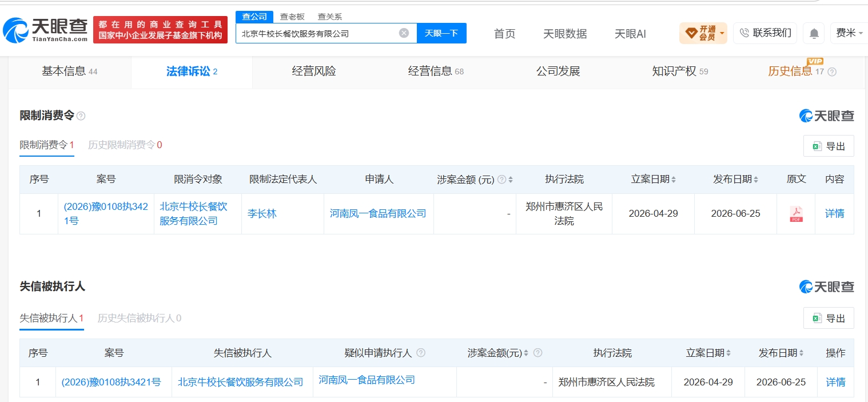This screenshot has width=868, height=402.
Task: Clear the search box with X icon
Action: tap(404, 33)
